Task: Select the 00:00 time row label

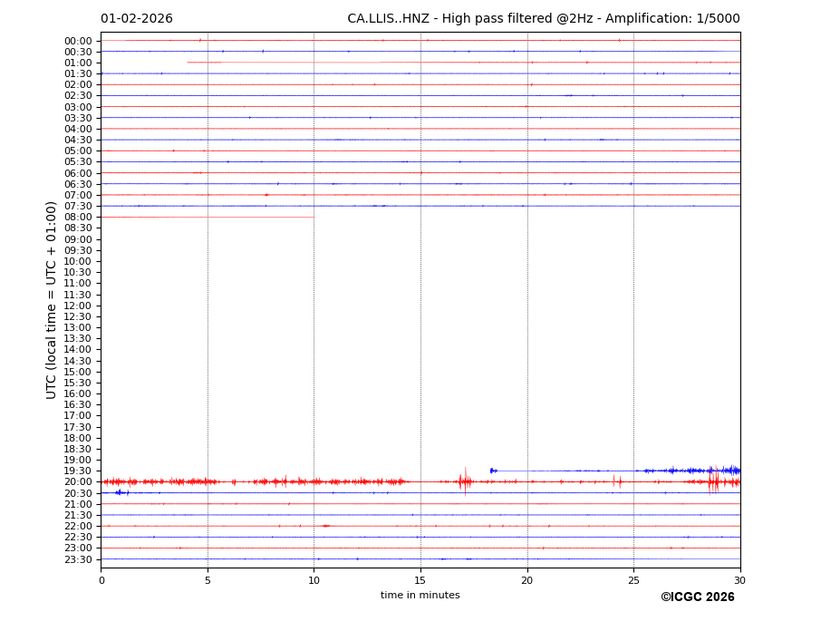Action: pyautogui.click(x=78, y=41)
